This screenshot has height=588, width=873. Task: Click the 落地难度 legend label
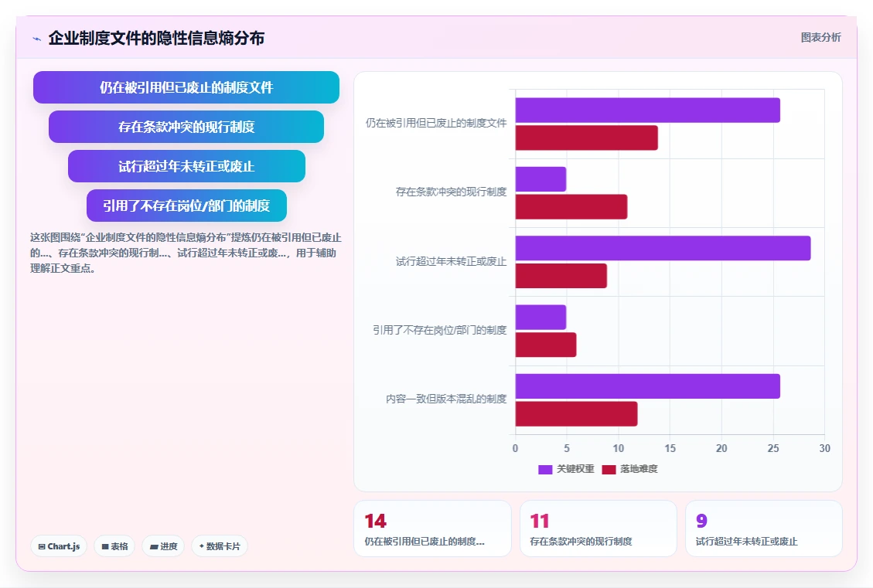[639, 469]
